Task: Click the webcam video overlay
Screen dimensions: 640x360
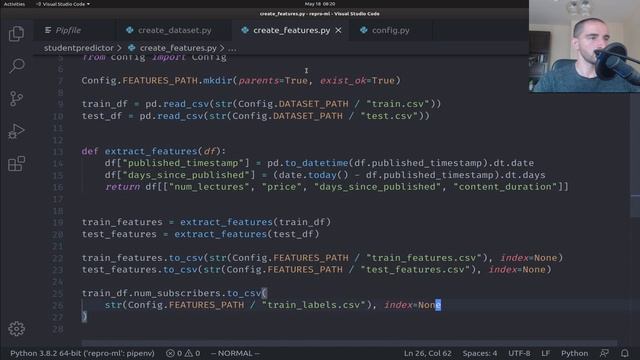Action: pyautogui.click(x=584, y=46)
